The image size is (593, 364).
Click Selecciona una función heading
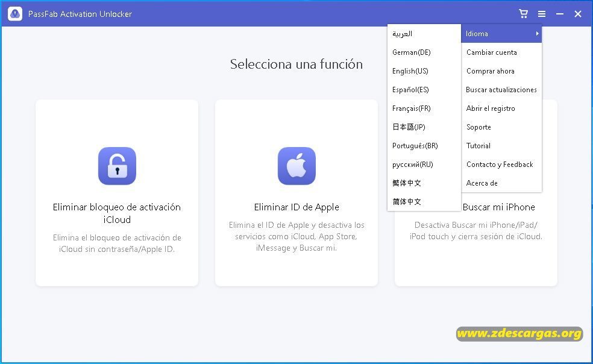296,64
